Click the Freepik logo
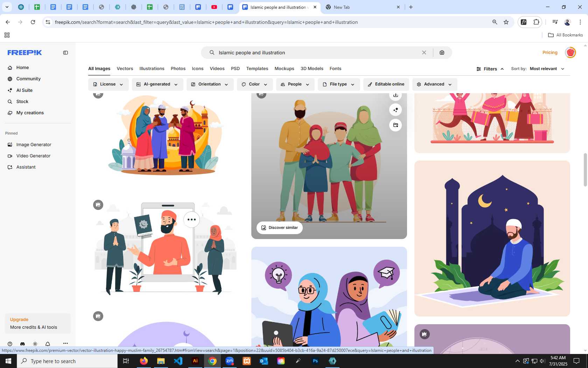The width and height of the screenshot is (588, 368). (x=24, y=53)
